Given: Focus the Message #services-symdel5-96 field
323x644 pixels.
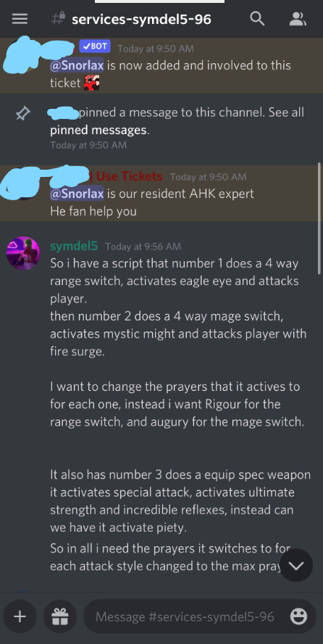Looking at the screenshot, I should (x=185, y=616).
